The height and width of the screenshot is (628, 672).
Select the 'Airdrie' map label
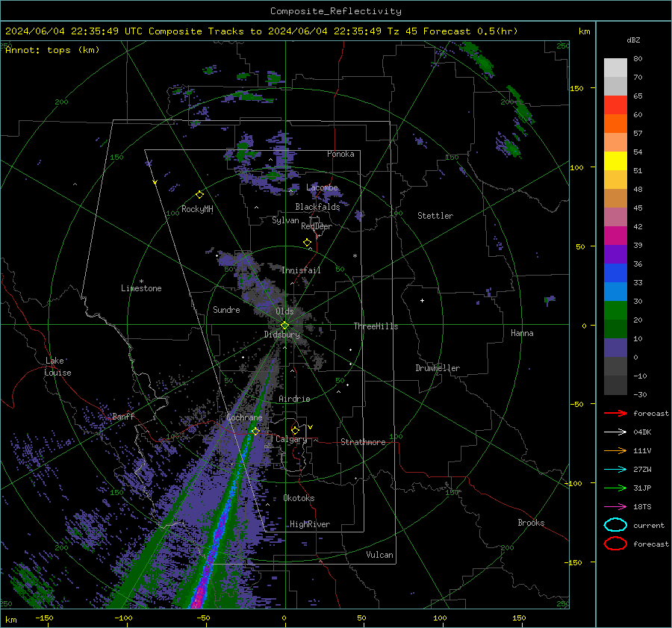[x=294, y=399]
